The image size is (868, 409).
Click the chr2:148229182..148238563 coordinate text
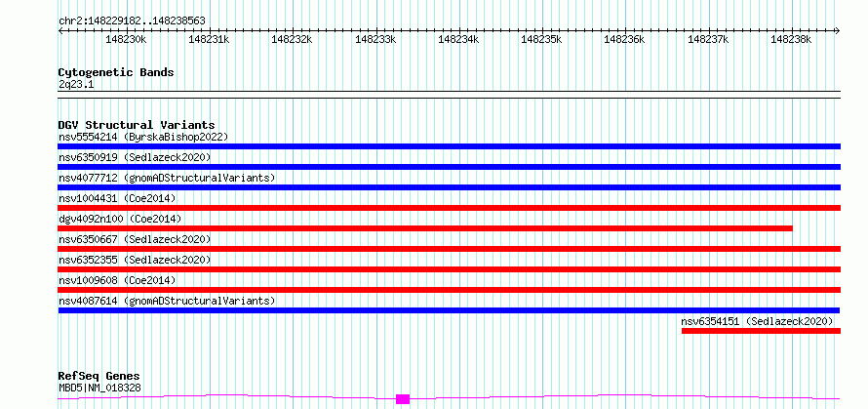(x=132, y=20)
